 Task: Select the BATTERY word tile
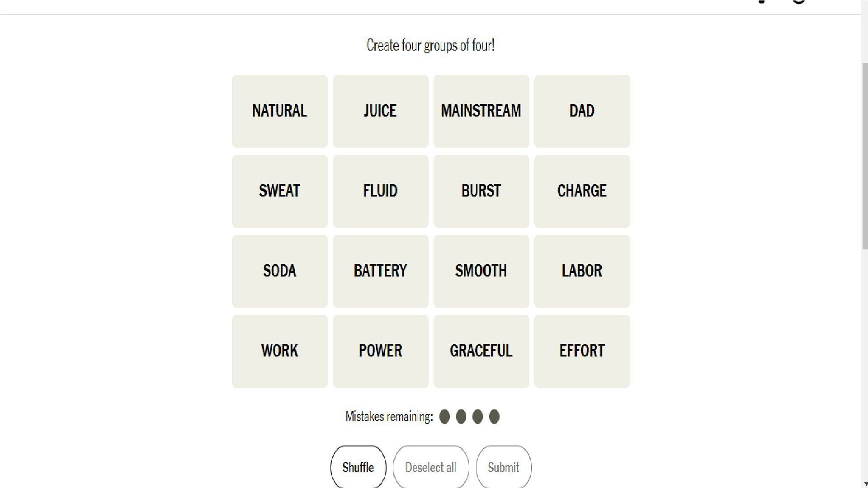(380, 271)
